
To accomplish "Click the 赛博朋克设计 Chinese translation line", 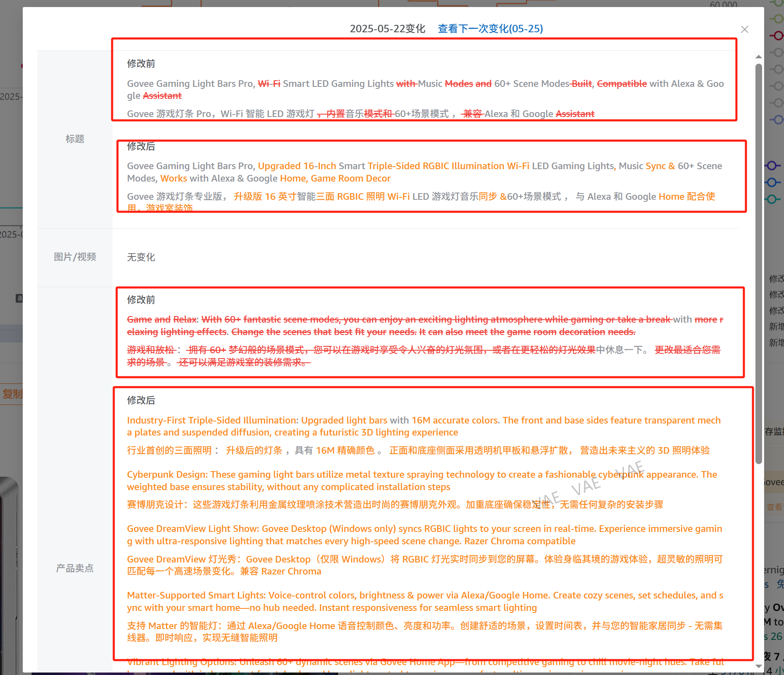I will [395, 505].
